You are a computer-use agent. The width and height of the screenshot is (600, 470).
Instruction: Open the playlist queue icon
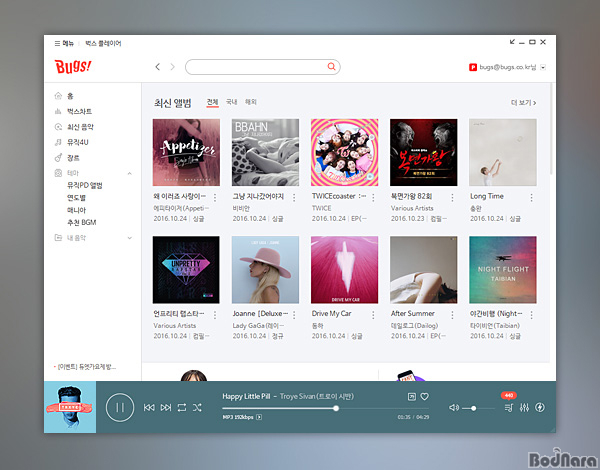pos(509,408)
